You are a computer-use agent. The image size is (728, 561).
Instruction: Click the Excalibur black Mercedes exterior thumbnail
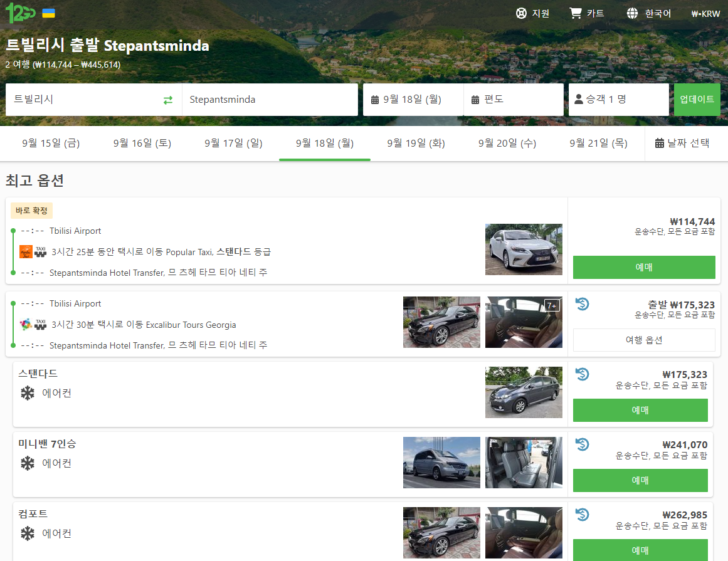pyautogui.click(x=441, y=322)
